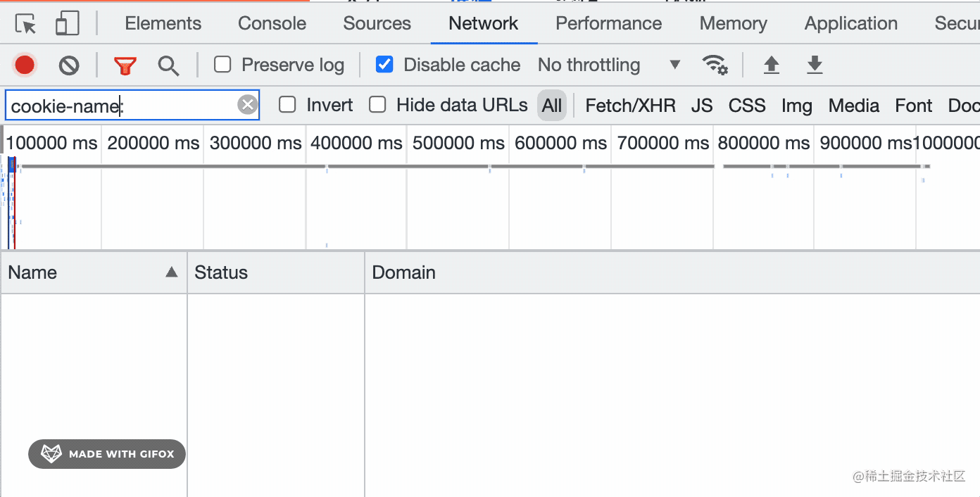Uncheck the Disable cache checkbox
The height and width of the screenshot is (497, 980).
[x=384, y=65]
